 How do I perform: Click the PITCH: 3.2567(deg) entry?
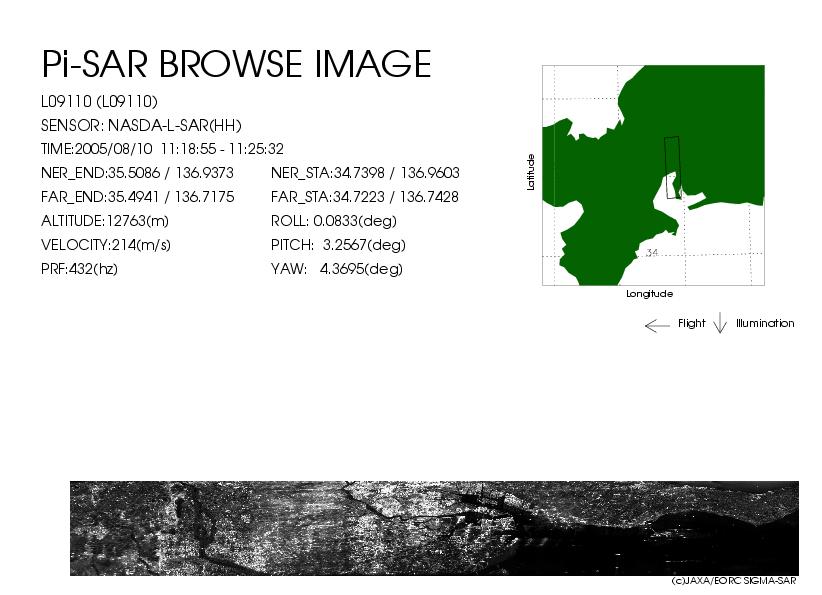tap(338, 245)
